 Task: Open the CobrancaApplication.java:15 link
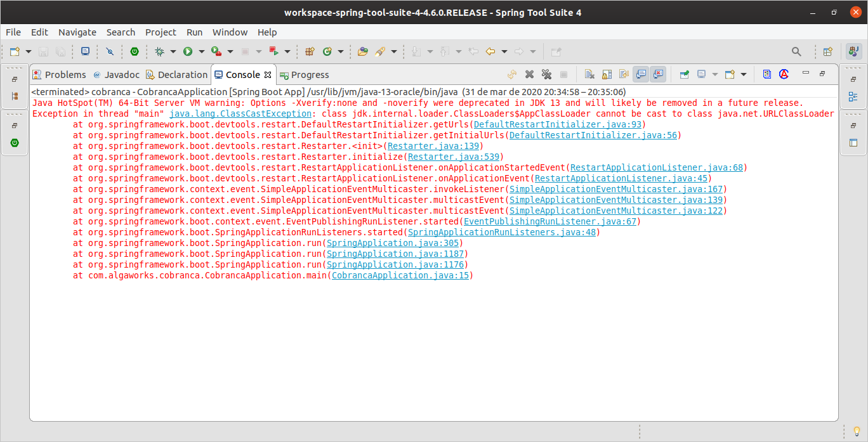[400, 275]
